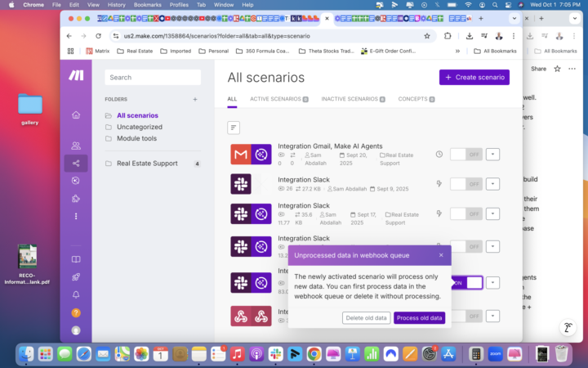This screenshot has width=588, height=368.
Task: Toggle the Sept 9 Integration Slack scenario on
Action: coord(466,184)
